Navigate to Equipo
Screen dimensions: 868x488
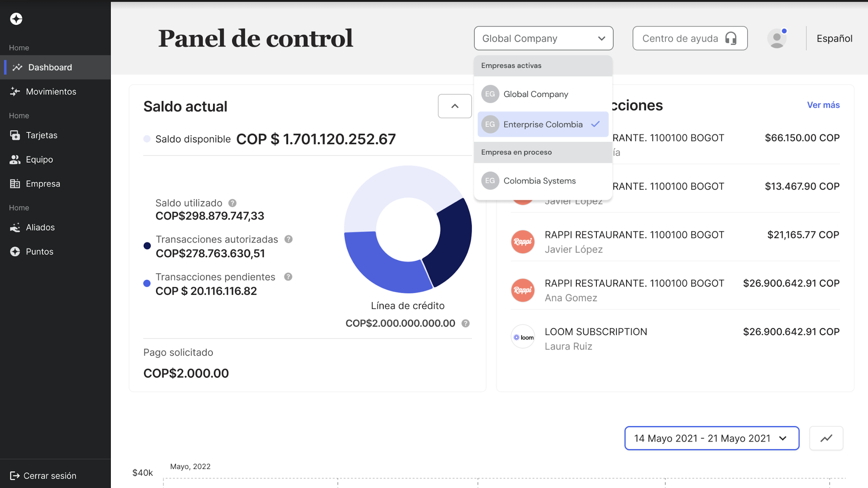55,159
